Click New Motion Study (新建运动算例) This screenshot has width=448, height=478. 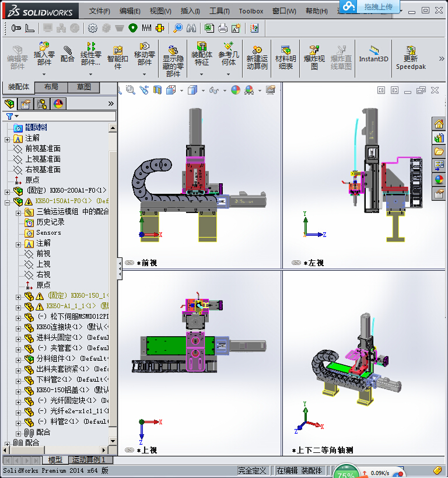click(257, 58)
